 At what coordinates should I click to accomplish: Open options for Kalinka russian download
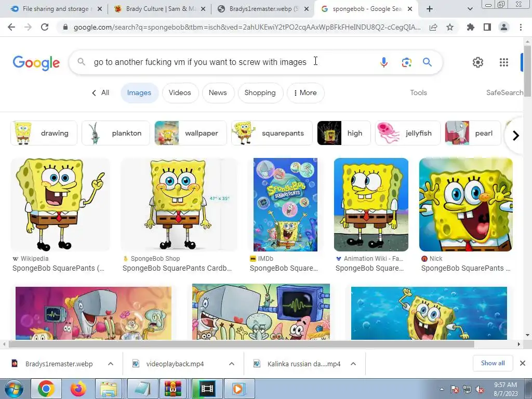click(x=353, y=364)
